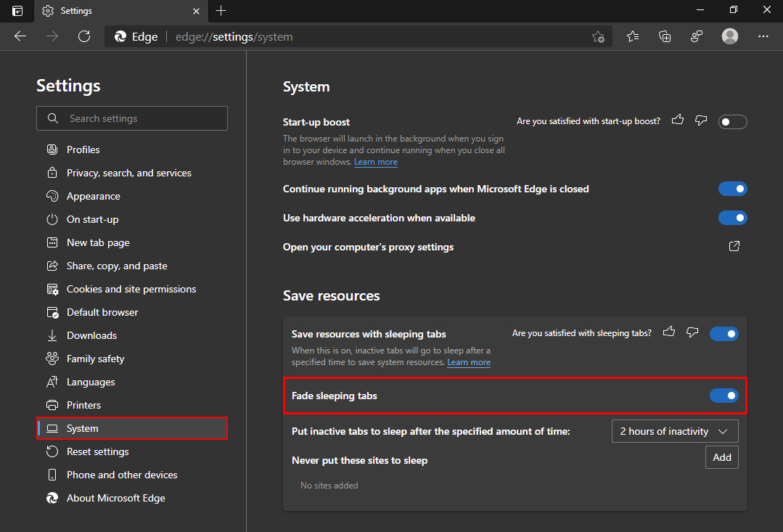Toggle Save resources with sleeping tabs

click(x=724, y=334)
